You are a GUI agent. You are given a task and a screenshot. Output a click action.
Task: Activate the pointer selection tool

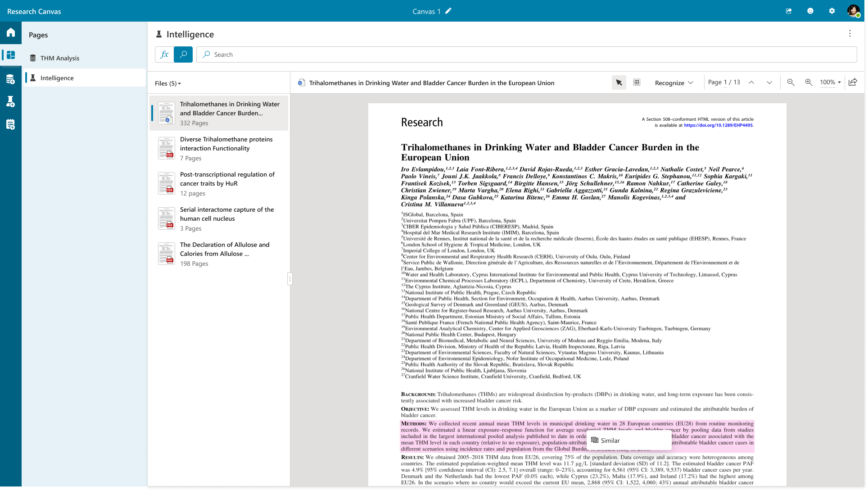619,82
